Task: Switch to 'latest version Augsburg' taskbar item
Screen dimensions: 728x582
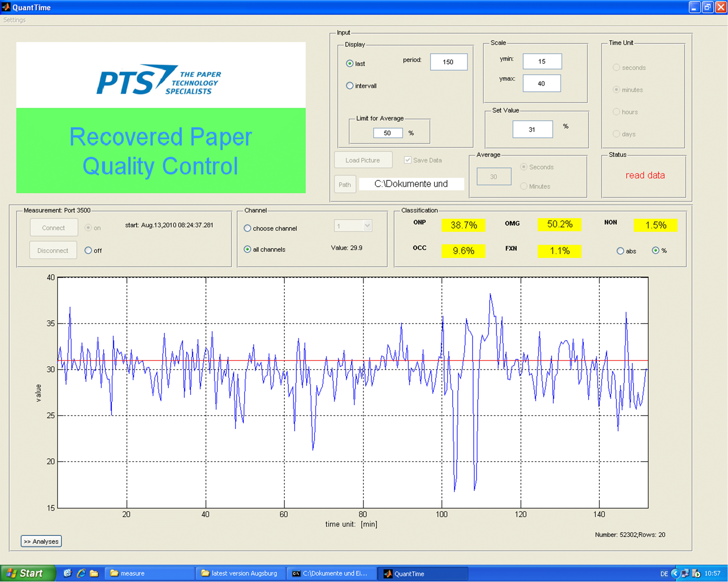Action: tap(241, 573)
